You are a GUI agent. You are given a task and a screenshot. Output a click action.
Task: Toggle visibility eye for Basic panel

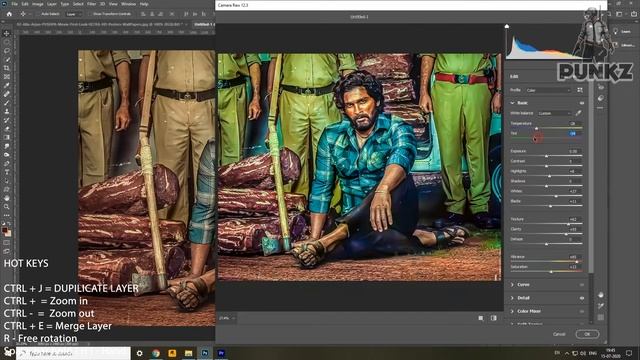point(581,103)
